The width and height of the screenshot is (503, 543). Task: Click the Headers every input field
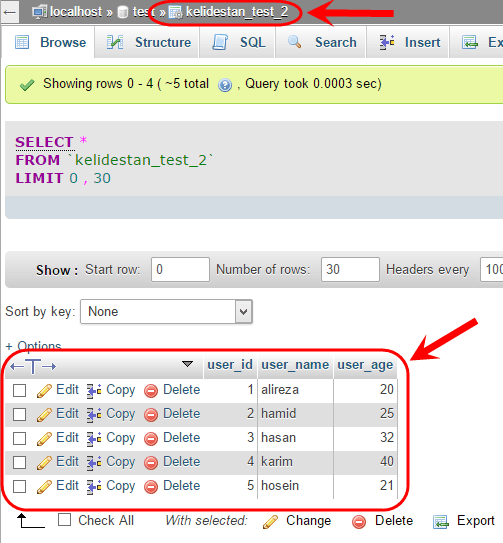(x=492, y=269)
